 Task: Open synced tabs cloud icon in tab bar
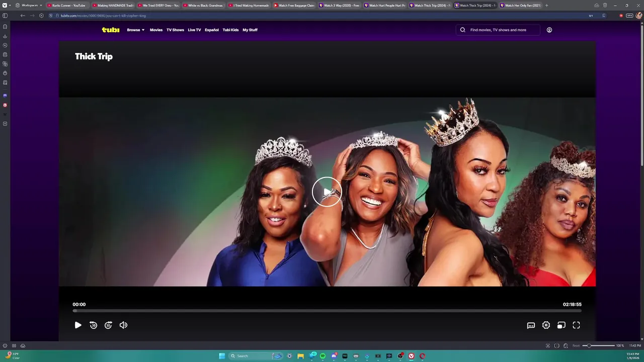pos(597,5)
